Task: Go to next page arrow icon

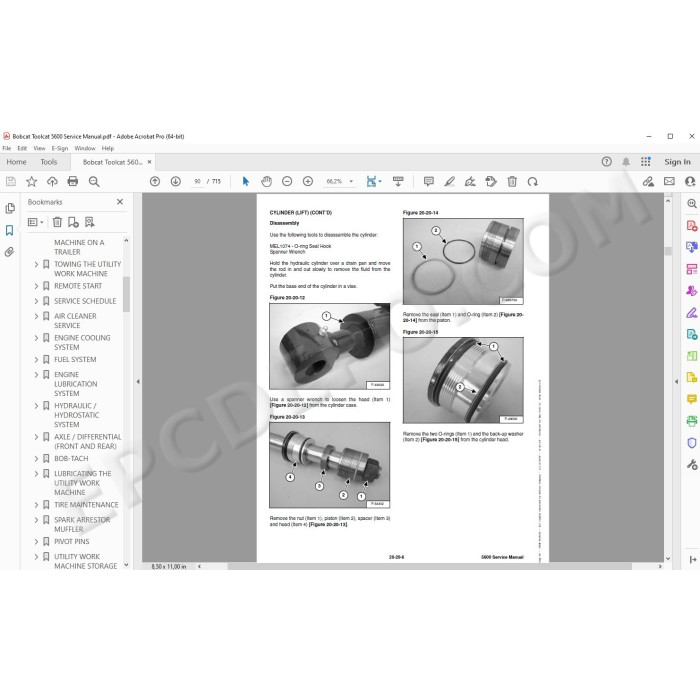Action: coord(175,181)
